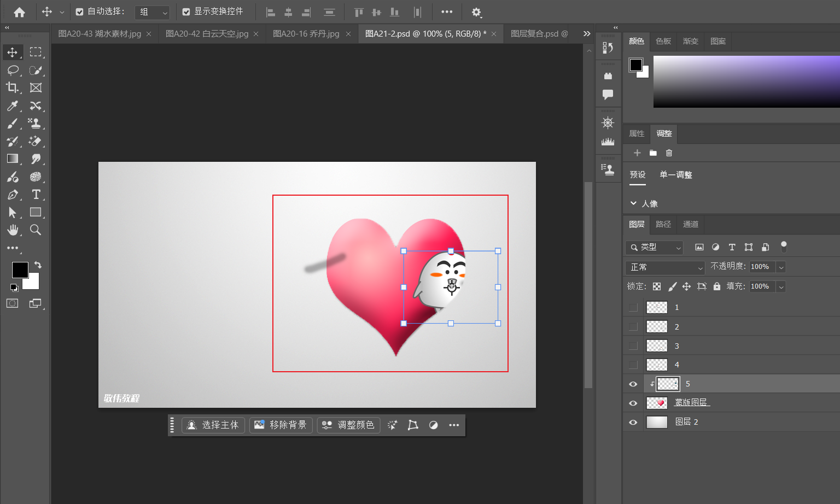
Task: Select the Rectangular Marquee tool
Action: point(36,52)
